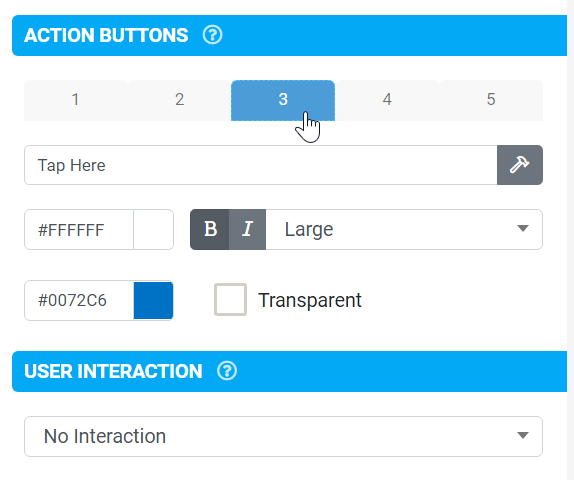Click the white text color swatch
Image resolution: width=574 pixels, height=480 pixels.
point(153,230)
